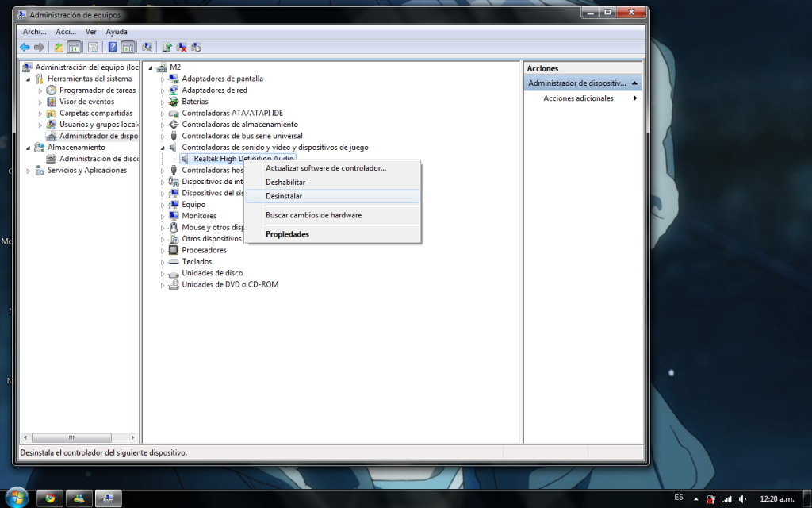Open the Archi... menu
Screen dimensions: 812x508
tap(34, 32)
